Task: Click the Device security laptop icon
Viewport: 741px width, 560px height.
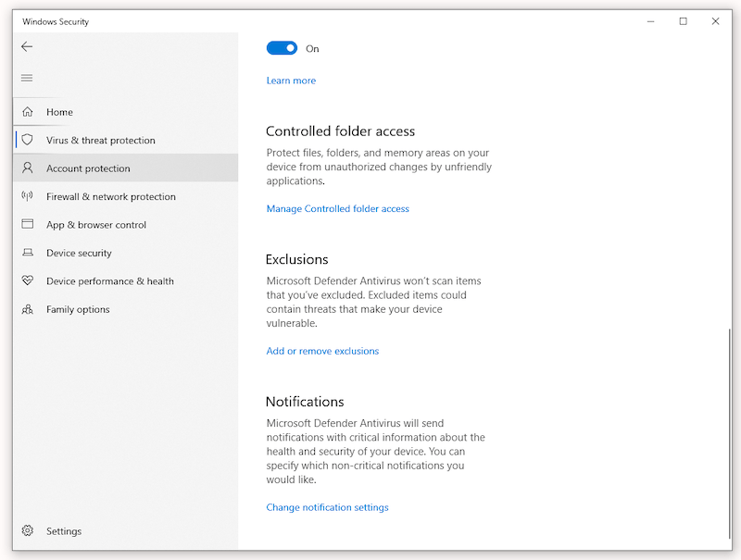Action: 28,253
